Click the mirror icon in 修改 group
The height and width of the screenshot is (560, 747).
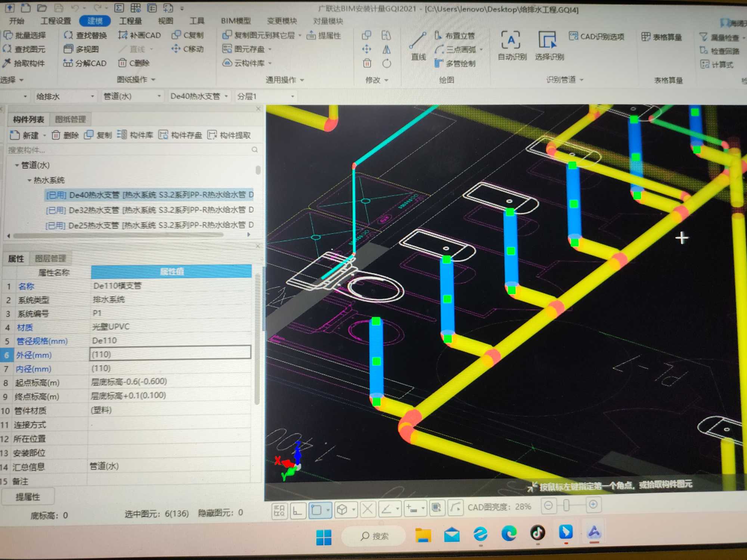click(x=387, y=49)
